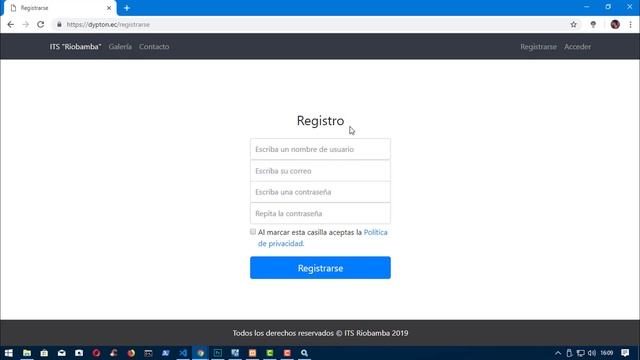The width and height of the screenshot is (640, 360).
Task: Open the USB safely remove tray icon
Action: pos(569,353)
